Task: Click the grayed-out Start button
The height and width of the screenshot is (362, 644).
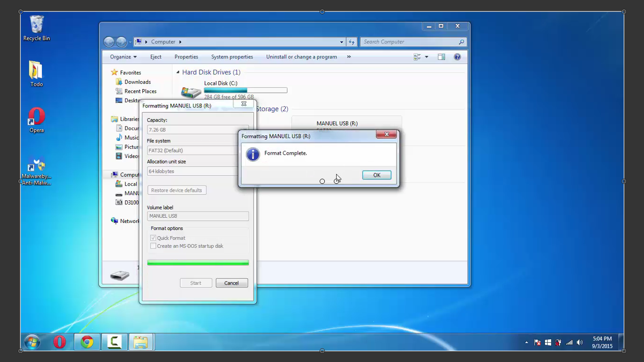Action: point(196,283)
